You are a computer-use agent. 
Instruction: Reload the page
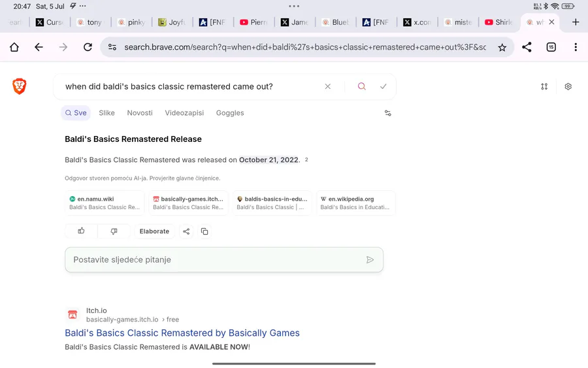88,47
